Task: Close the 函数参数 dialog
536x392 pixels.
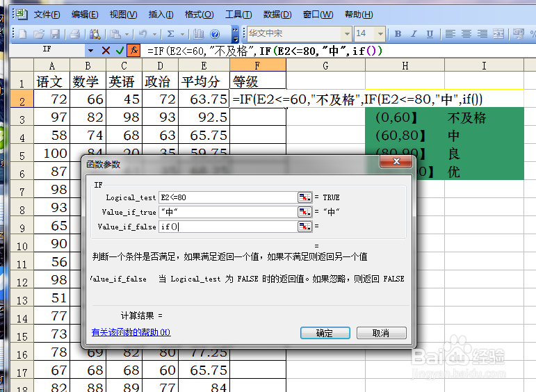Action: pyautogui.click(x=396, y=161)
